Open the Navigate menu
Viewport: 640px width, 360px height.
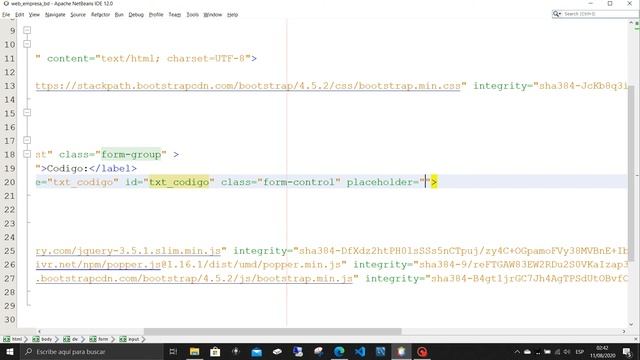coord(55,15)
